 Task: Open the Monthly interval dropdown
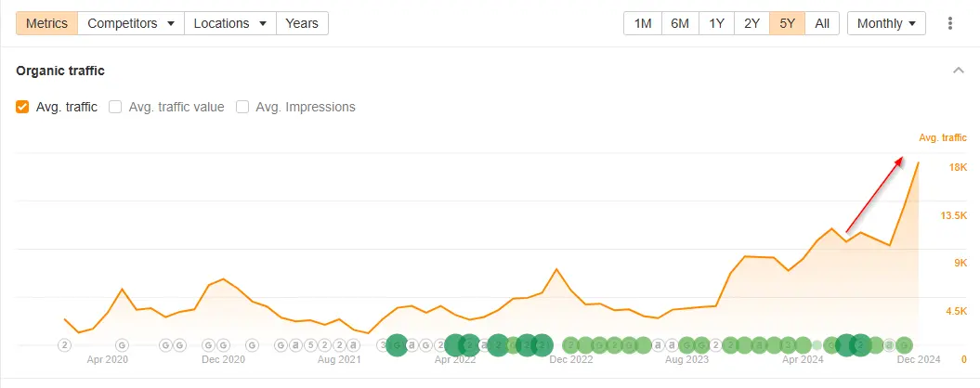click(886, 23)
